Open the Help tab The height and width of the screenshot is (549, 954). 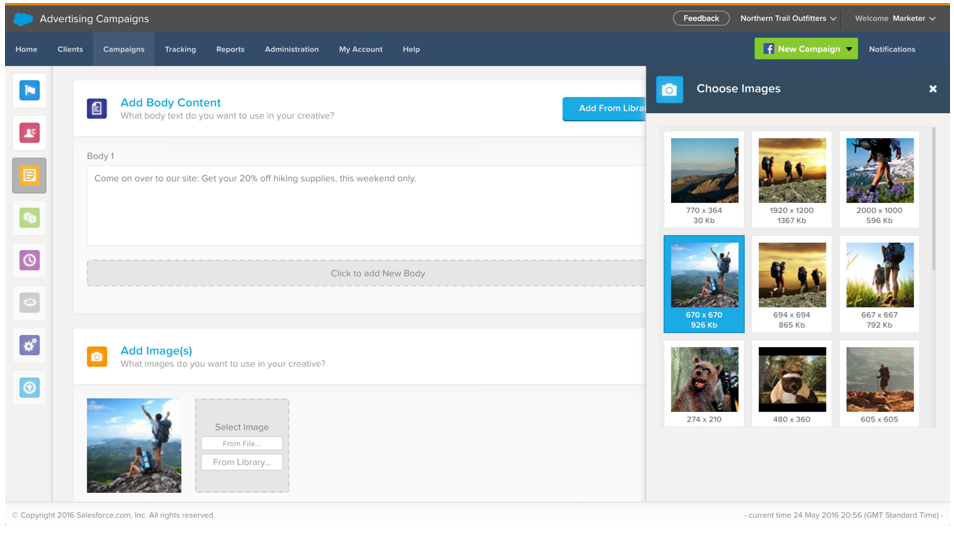(x=411, y=49)
